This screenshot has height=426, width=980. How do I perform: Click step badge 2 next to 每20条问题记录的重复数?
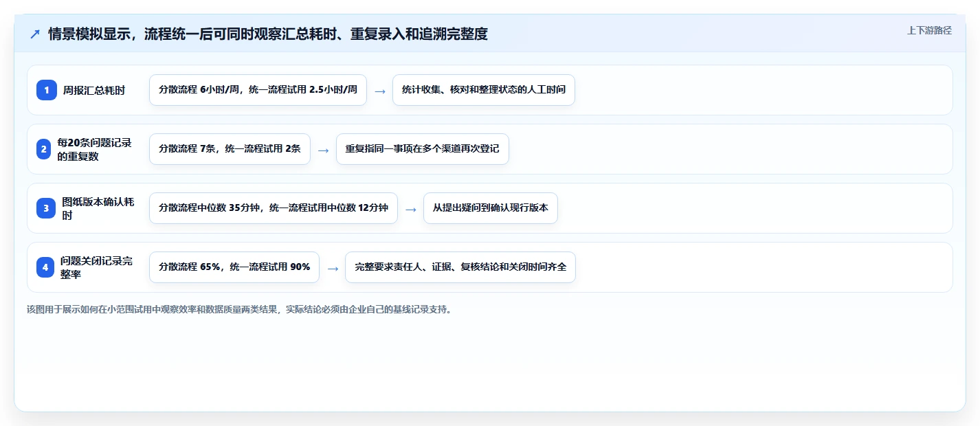[44, 149]
